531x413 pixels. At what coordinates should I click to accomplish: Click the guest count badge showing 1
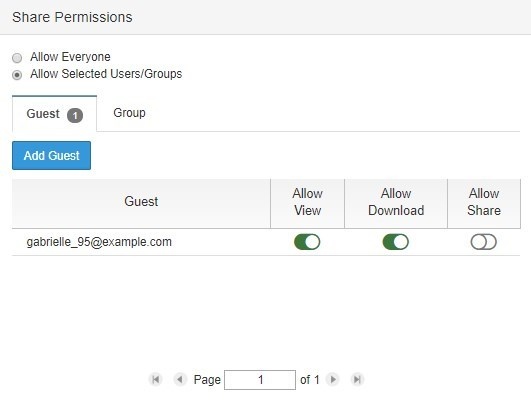click(x=75, y=115)
